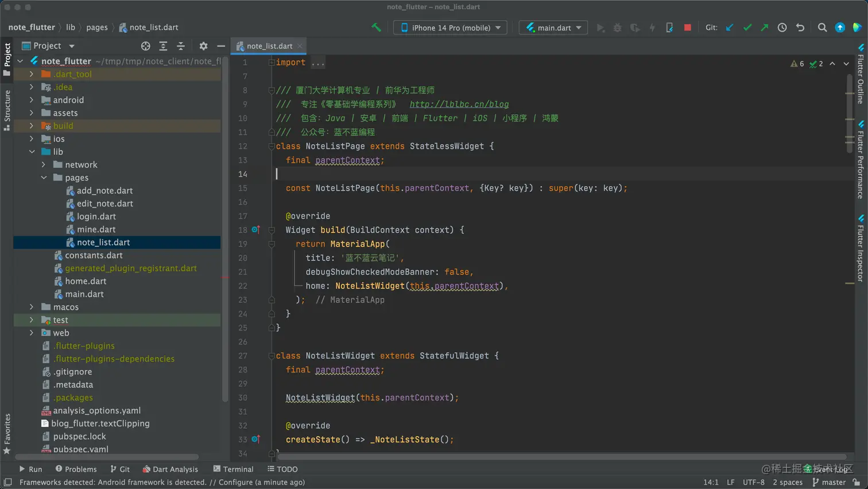Click the Debug bug icon
The image size is (868, 489).
pos(618,28)
